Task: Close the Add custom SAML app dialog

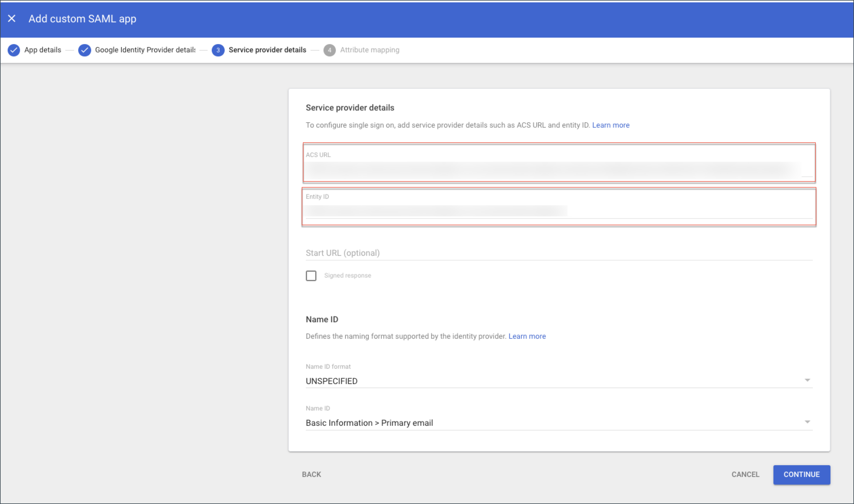Action: pyautogui.click(x=11, y=18)
